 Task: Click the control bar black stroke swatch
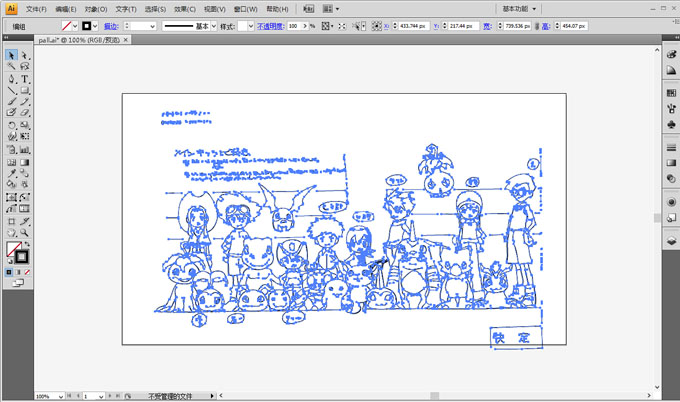[86, 26]
